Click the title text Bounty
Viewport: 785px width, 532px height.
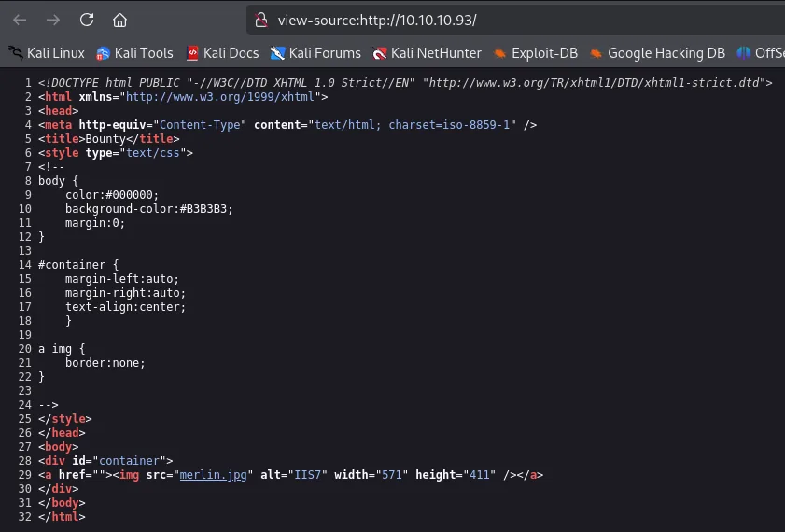[x=105, y=139]
